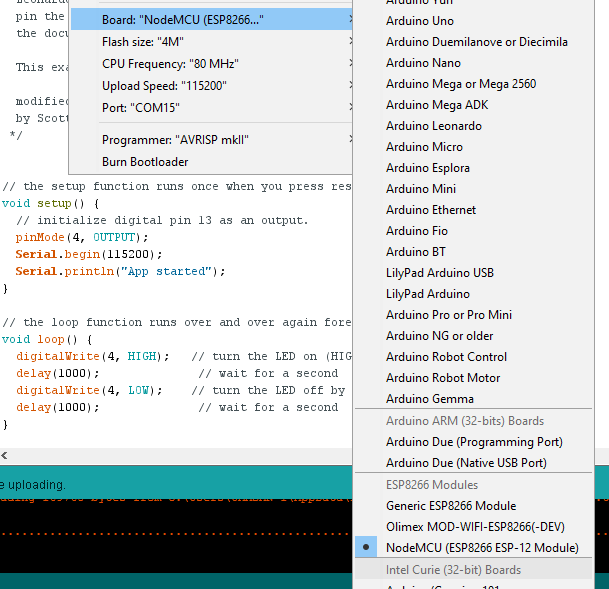Expand arrow beside Port entry
Image resolution: width=609 pixels, height=589 pixels.
pyautogui.click(x=350, y=106)
